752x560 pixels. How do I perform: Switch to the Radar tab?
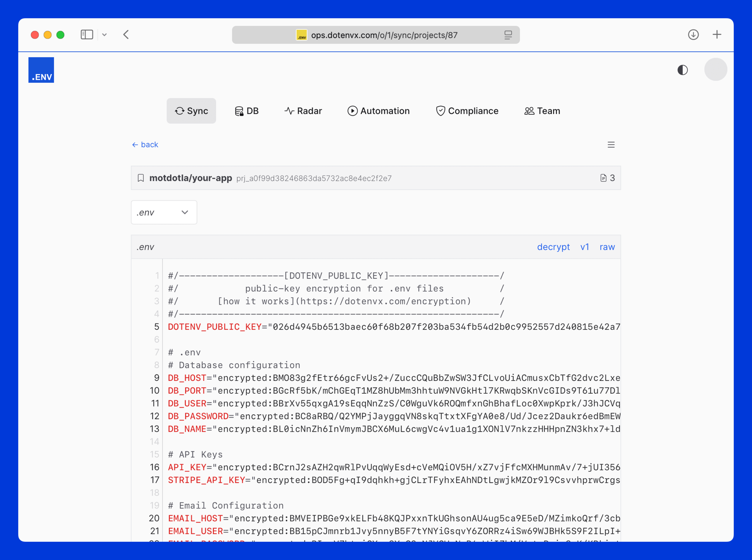[x=303, y=111]
